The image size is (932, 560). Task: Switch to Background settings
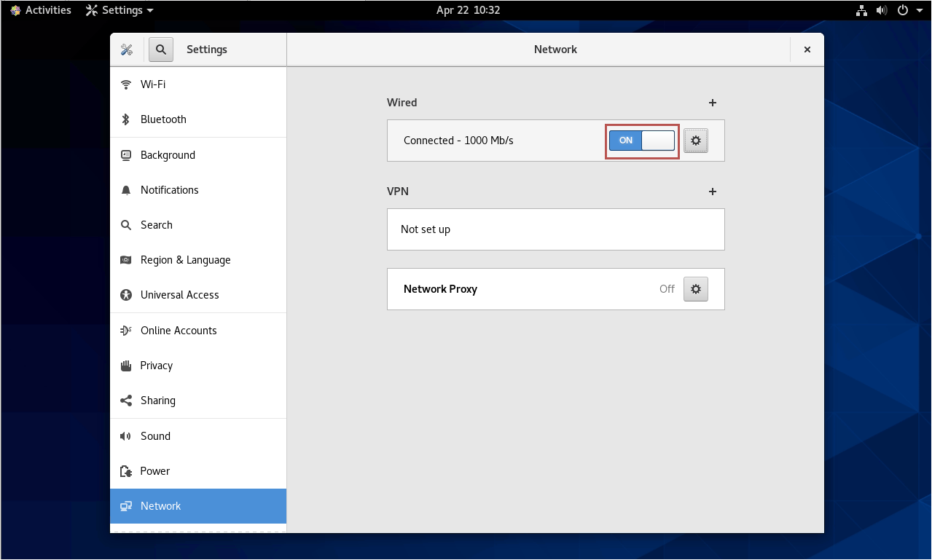[x=198, y=155]
